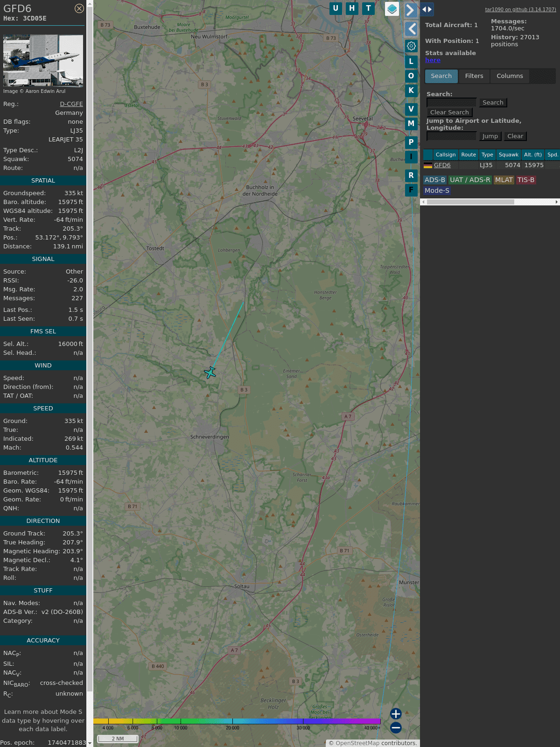
Task: Click the H map button
Action: click(x=352, y=8)
